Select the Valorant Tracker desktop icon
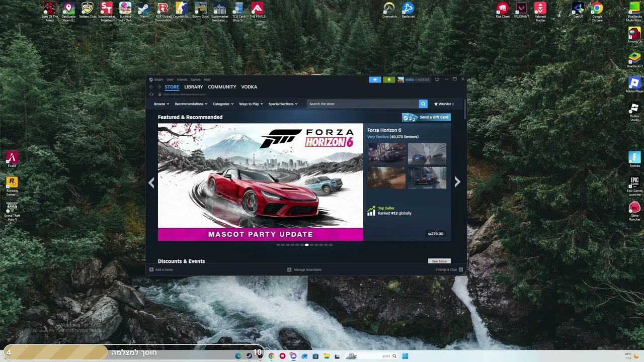The width and height of the screenshot is (644, 362). [540, 12]
